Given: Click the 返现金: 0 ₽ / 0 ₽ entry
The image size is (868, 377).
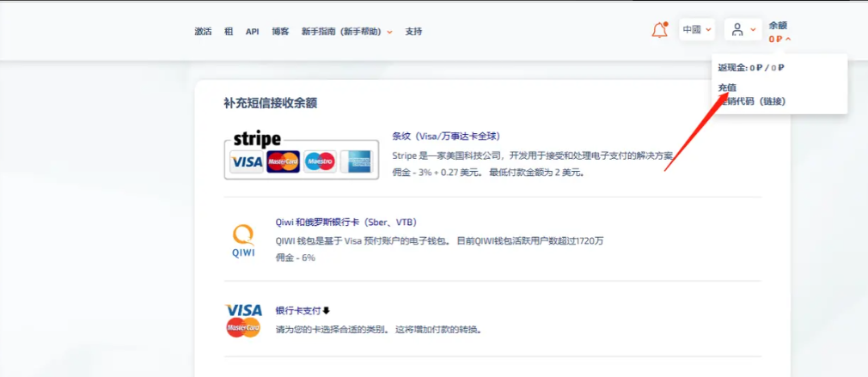Looking at the screenshot, I should click(751, 68).
